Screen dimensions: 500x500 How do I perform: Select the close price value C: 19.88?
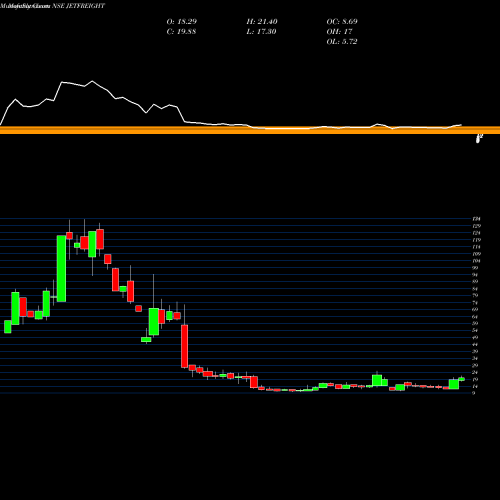pos(181,32)
